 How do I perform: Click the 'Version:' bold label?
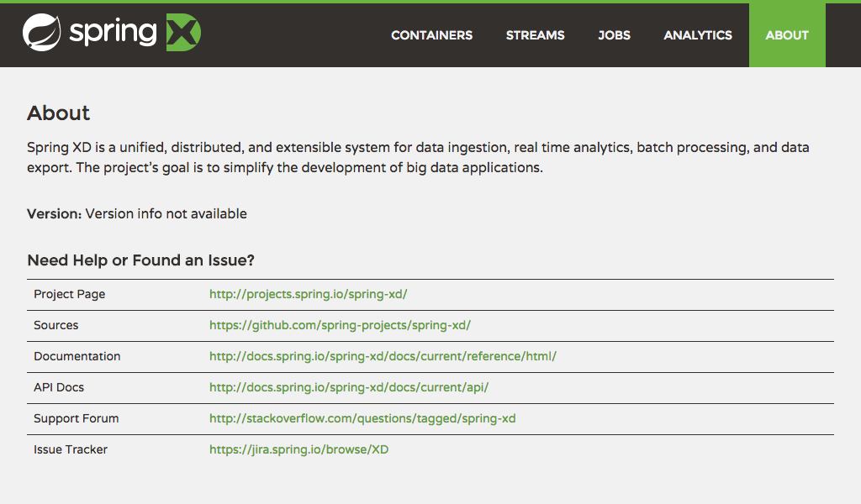(x=55, y=214)
